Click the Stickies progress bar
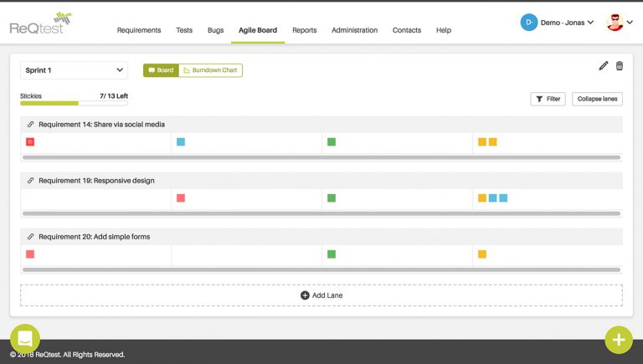643x364 pixels. tap(74, 103)
